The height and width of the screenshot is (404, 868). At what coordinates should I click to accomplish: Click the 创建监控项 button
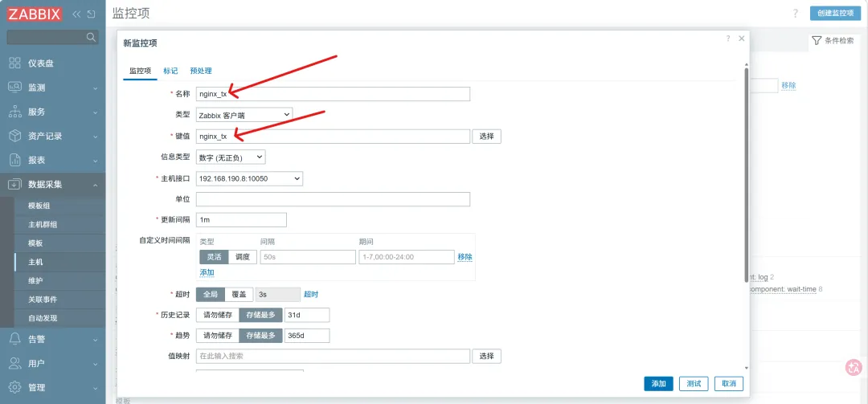835,14
